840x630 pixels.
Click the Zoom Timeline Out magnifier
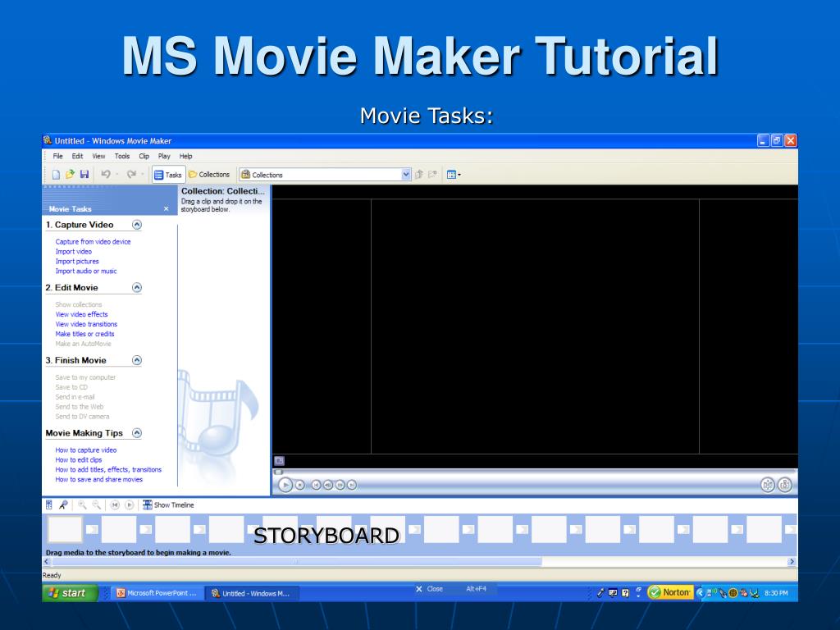pyautogui.click(x=97, y=504)
